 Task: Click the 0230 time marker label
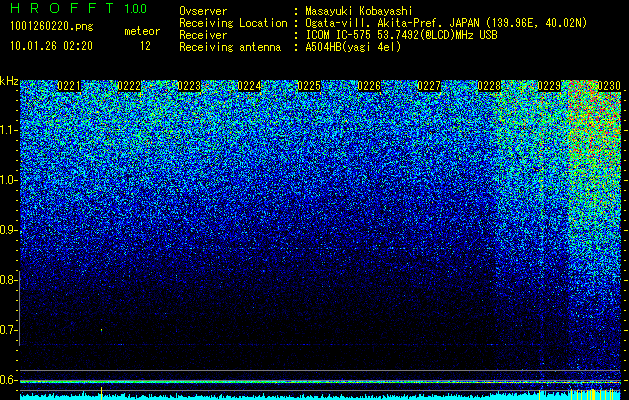pos(609,86)
